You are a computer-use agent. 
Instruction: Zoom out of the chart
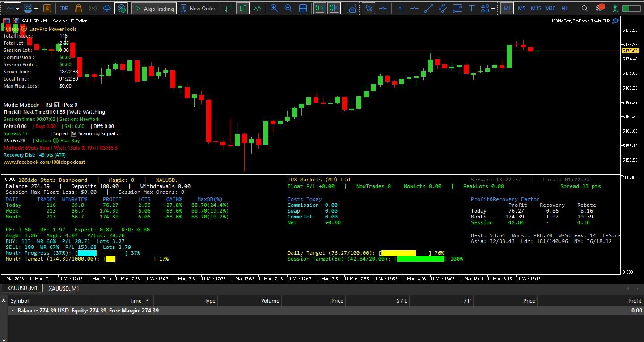pyautogui.click(x=288, y=8)
